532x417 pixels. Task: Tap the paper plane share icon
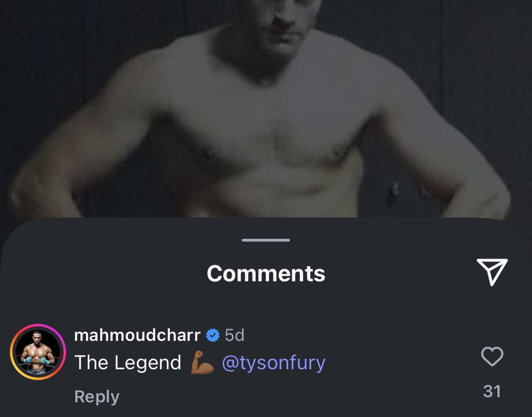492,272
